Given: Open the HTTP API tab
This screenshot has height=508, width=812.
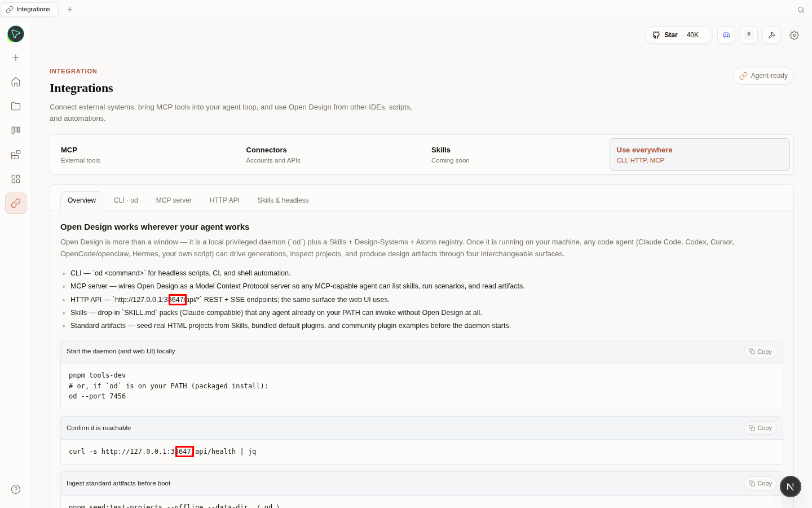Looking at the screenshot, I should [x=224, y=200].
